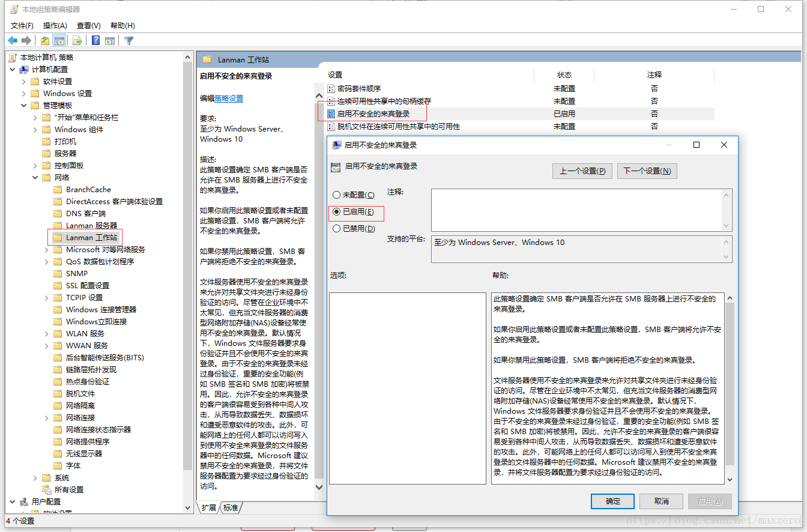Viewport: 807px width, 532px height.
Task: Click the 计算机配置 computer icon
Action: point(24,69)
